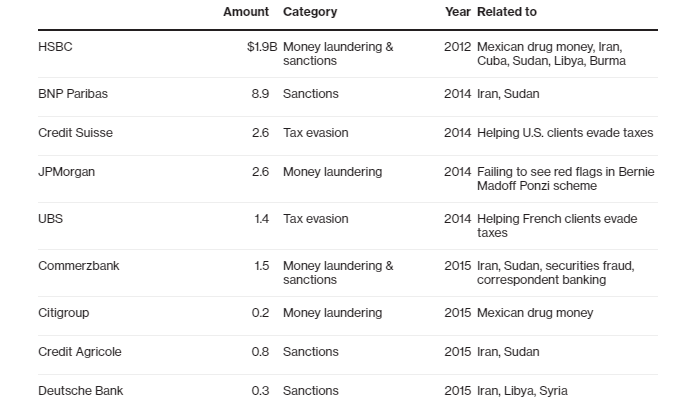Click the Related to column header
This screenshot has width=696, height=407.
click(x=506, y=12)
